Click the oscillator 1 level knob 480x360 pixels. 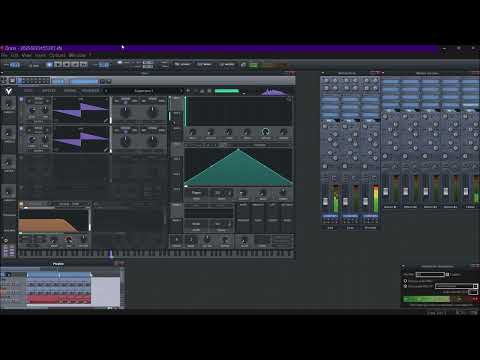coord(33,110)
